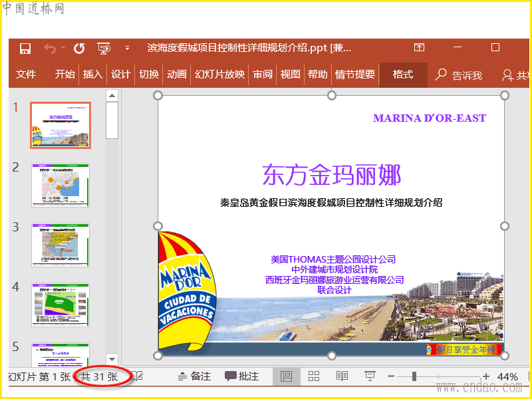Screen dimensions: 532x399
Task: Click the 假日享受全年候 banner
Action: click(464, 350)
